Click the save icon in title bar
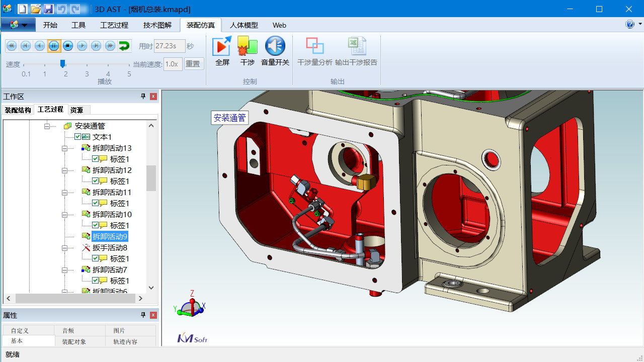The image size is (644, 362). pos(48,9)
